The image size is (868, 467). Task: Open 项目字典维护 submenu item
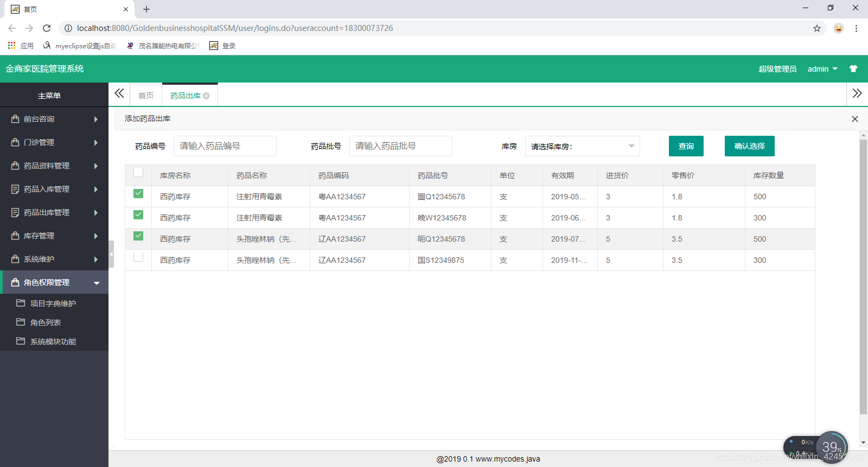tap(53, 304)
